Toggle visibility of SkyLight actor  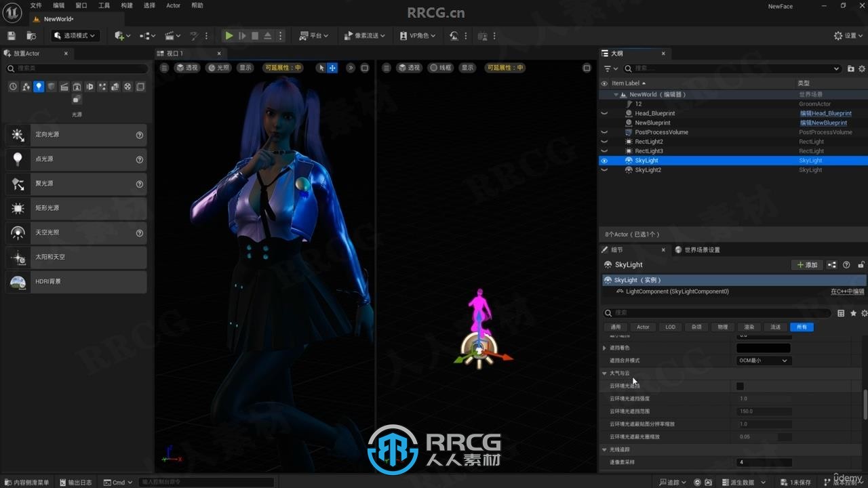(604, 161)
